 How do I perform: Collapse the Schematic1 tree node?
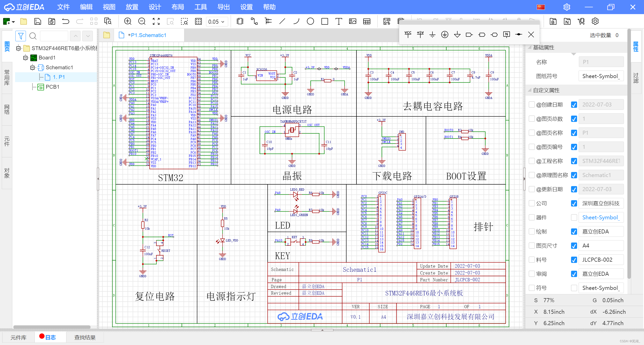coord(32,67)
